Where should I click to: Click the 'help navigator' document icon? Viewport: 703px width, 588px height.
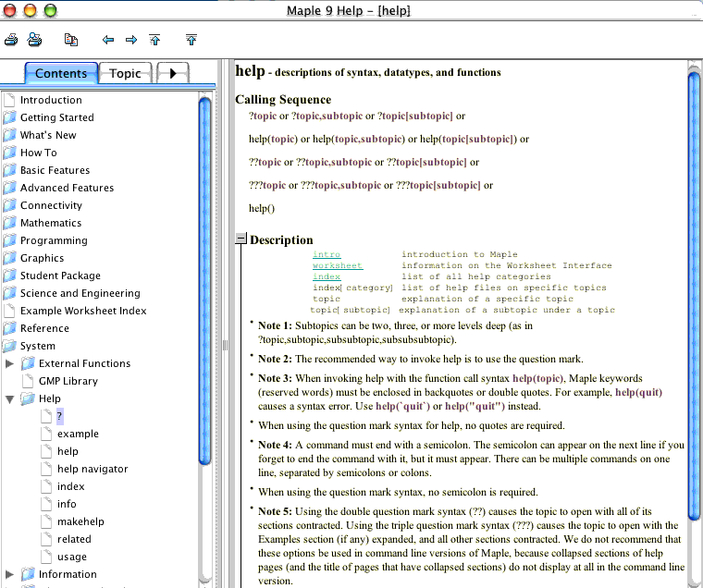click(46, 469)
